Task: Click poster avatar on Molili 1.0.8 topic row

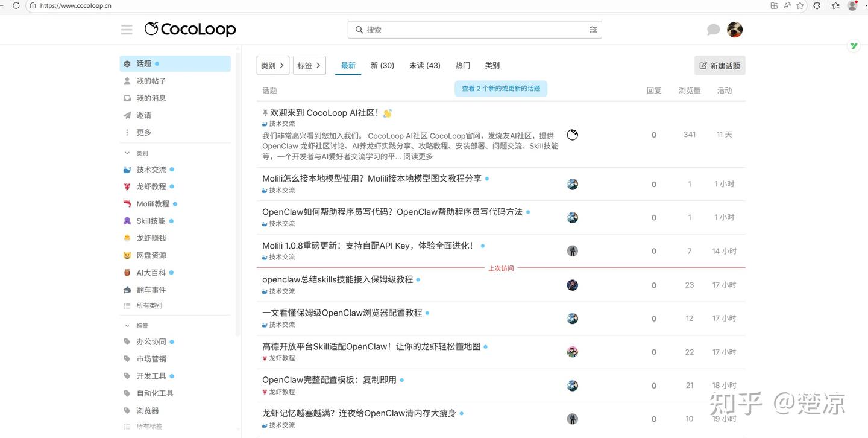Action: pyautogui.click(x=573, y=251)
